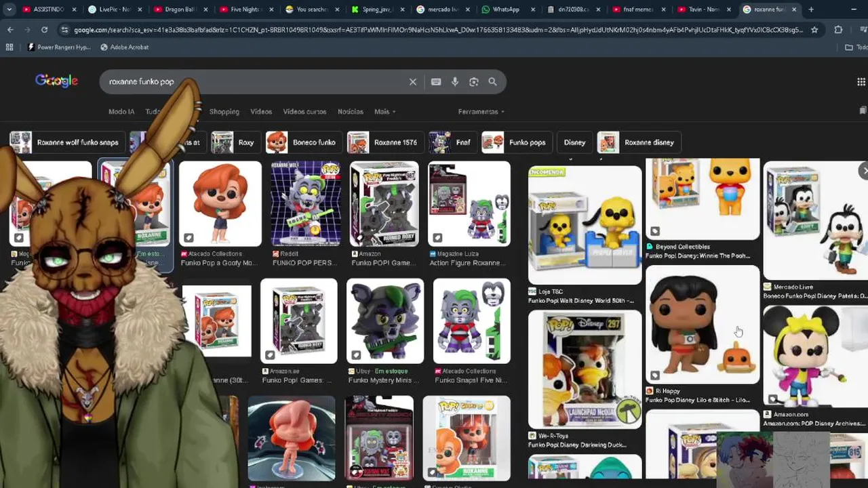Open the Reddit FUNKO POP PERS image
Screen dimensions: 868x488
tap(305, 203)
